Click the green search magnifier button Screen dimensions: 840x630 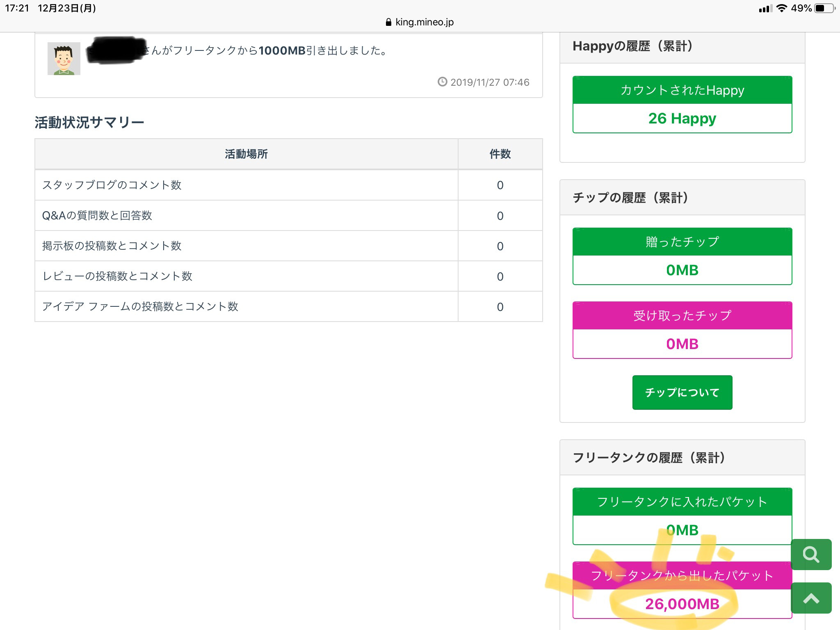pos(811,555)
